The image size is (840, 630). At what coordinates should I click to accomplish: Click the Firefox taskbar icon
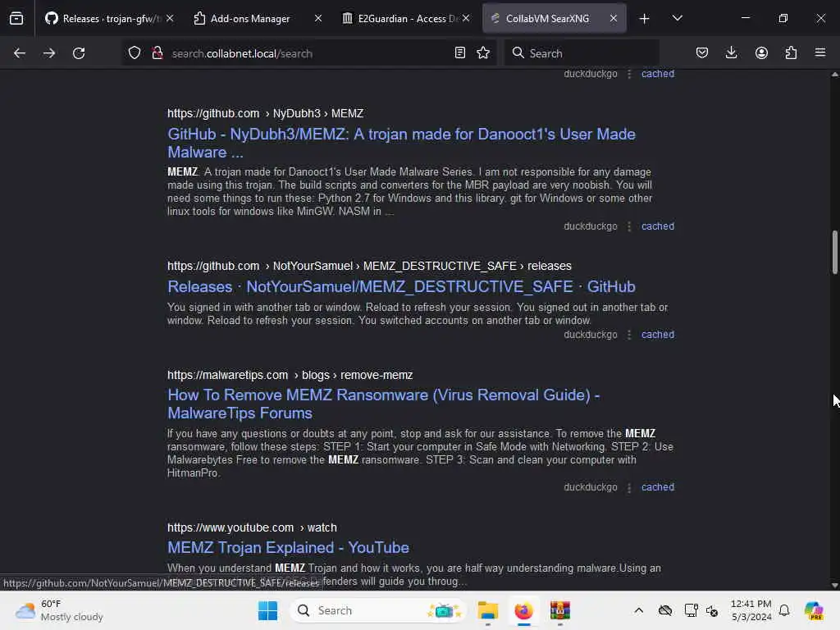click(x=524, y=610)
